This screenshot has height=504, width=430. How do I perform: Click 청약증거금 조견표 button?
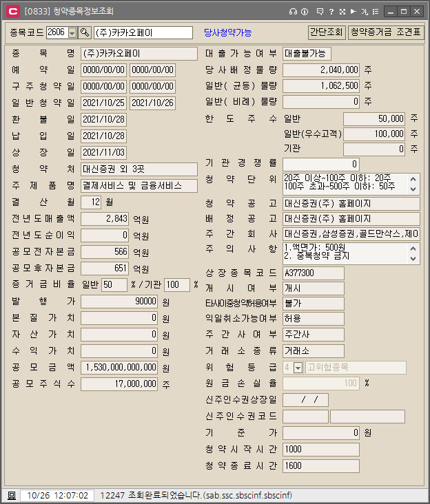tap(386, 32)
